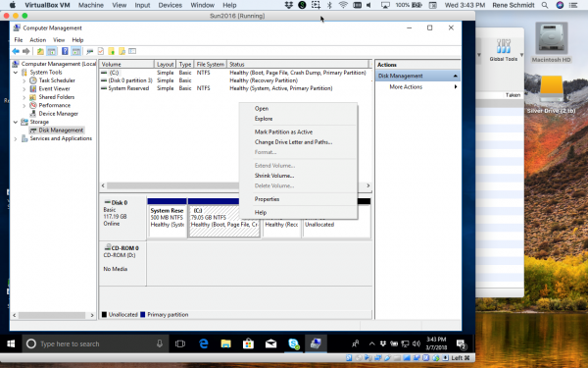This screenshot has width=588, height=368.
Task: Expand the Task Scheduler node arrow
Action: tap(24, 80)
